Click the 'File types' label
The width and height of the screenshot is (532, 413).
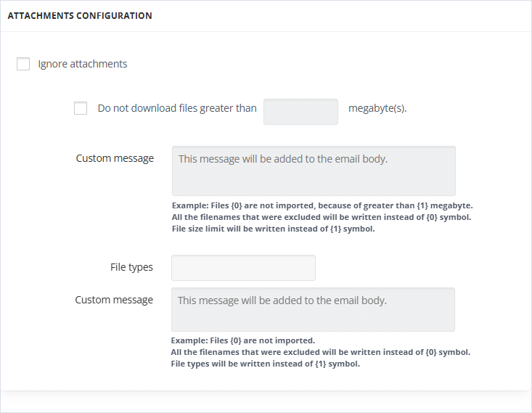[131, 267]
